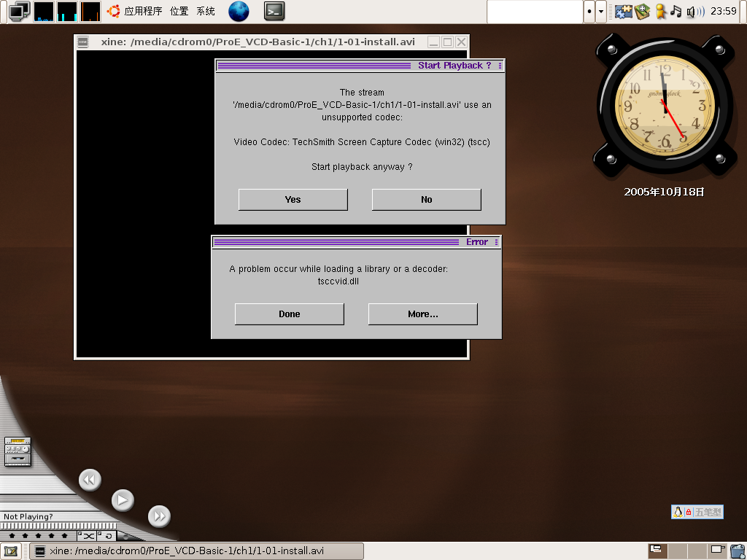The height and width of the screenshot is (560, 747).
Task: Click No in the Start Playback dialog
Action: point(426,200)
